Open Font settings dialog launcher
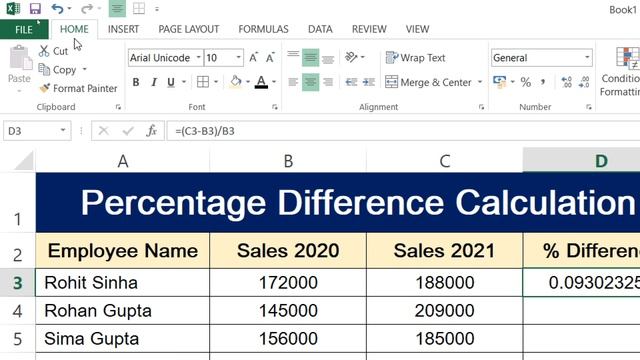640x360 pixels. [275, 107]
